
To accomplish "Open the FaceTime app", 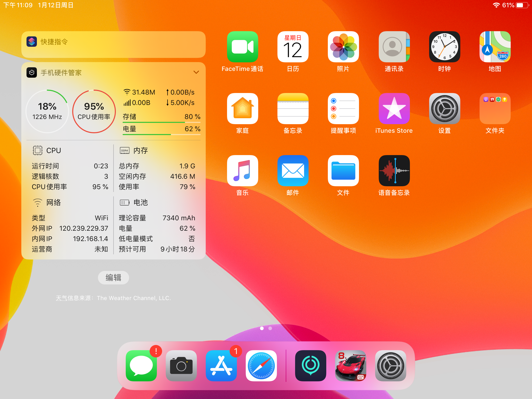I will click(242, 47).
